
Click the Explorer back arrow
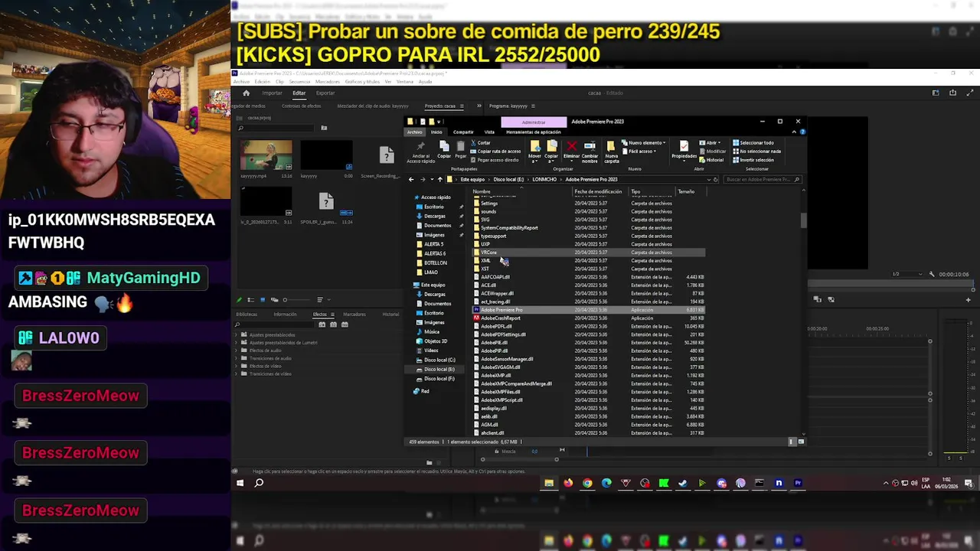pyautogui.click(x=411, y=179)
